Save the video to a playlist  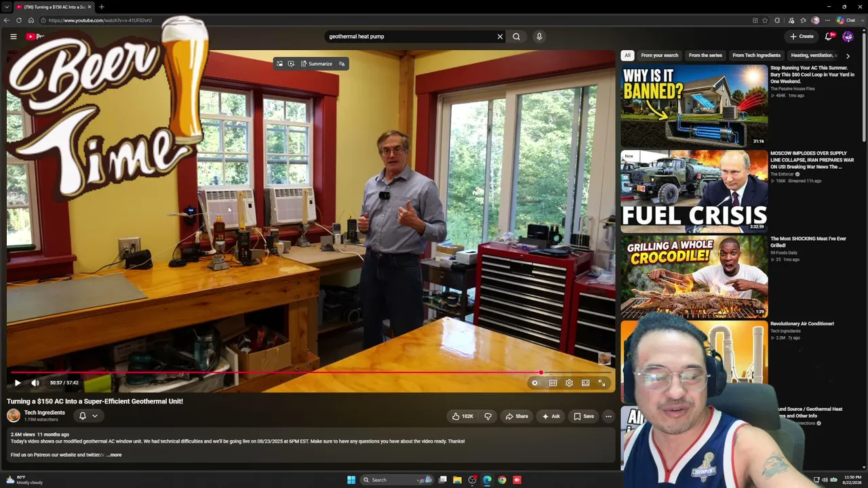point(584,416)
